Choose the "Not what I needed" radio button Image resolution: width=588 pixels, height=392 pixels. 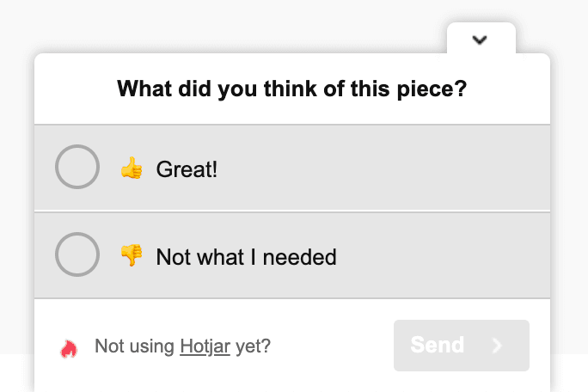(77, 254)
